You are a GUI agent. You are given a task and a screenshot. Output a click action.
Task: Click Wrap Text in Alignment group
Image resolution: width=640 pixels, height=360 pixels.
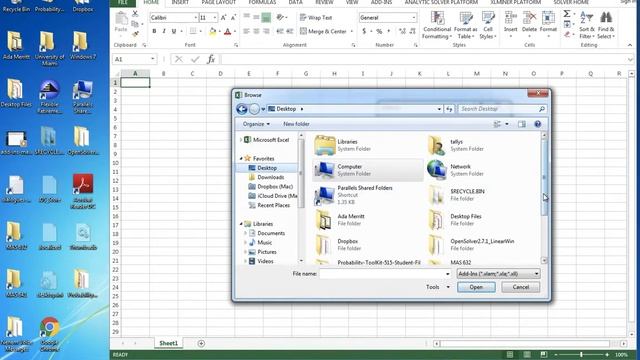coord(316,18)
